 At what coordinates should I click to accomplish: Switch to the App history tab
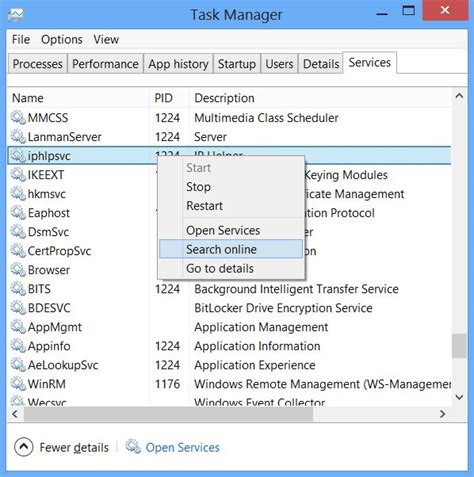coord(178,64)
